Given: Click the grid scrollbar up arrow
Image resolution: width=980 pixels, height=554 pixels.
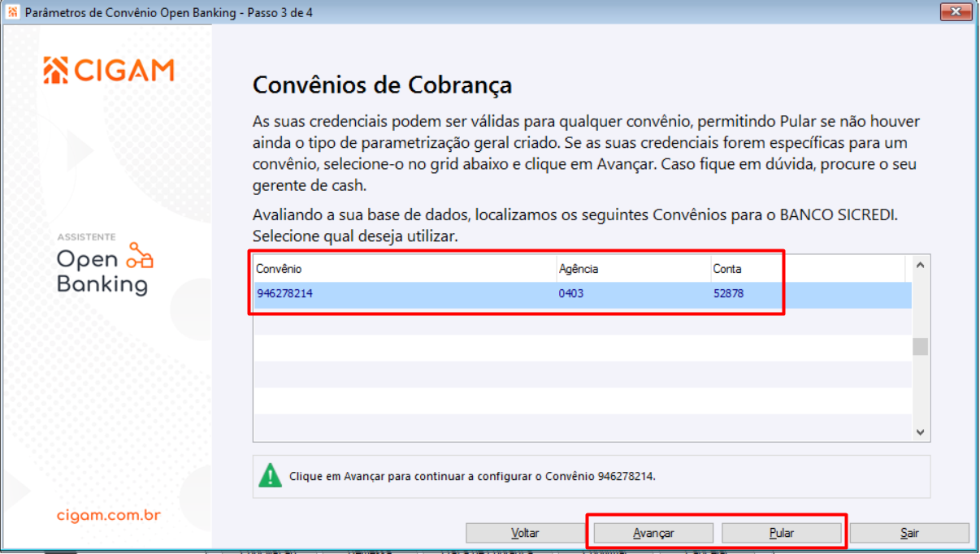Looking at the screenshot, I should 920,265.
